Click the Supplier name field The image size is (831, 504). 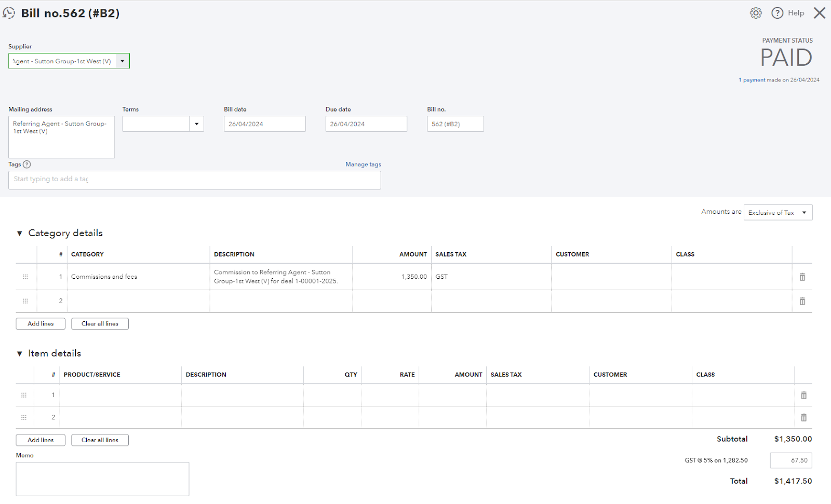pyautogui.click(x=62, y=61)
